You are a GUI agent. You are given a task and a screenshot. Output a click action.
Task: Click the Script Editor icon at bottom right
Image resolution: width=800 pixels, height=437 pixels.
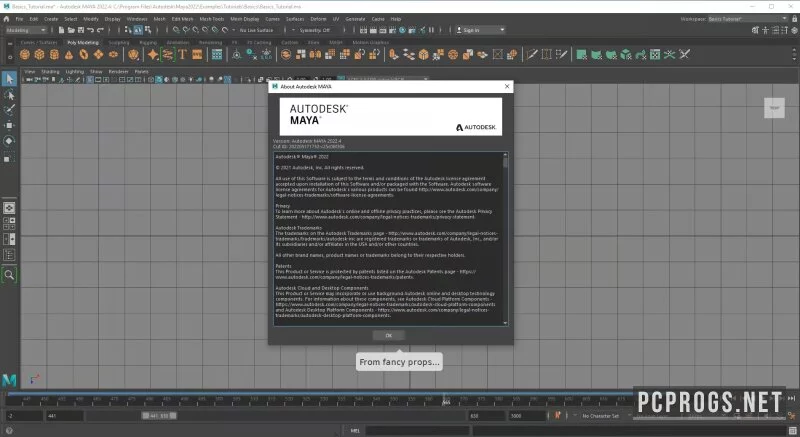792,431
